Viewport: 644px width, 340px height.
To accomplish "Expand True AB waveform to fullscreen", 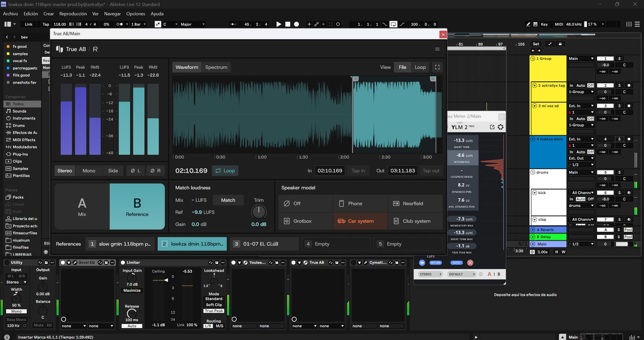I will coord(437,67).
